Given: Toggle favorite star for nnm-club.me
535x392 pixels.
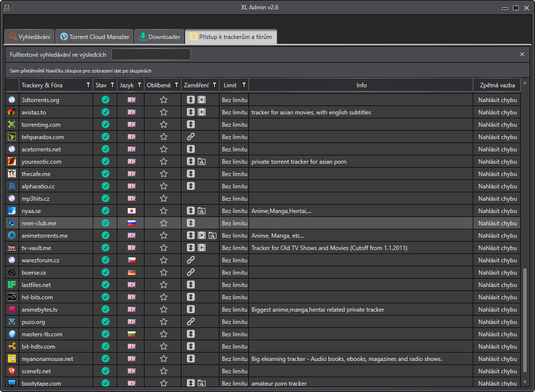Looking at the screenshot, I should point(164,223).
